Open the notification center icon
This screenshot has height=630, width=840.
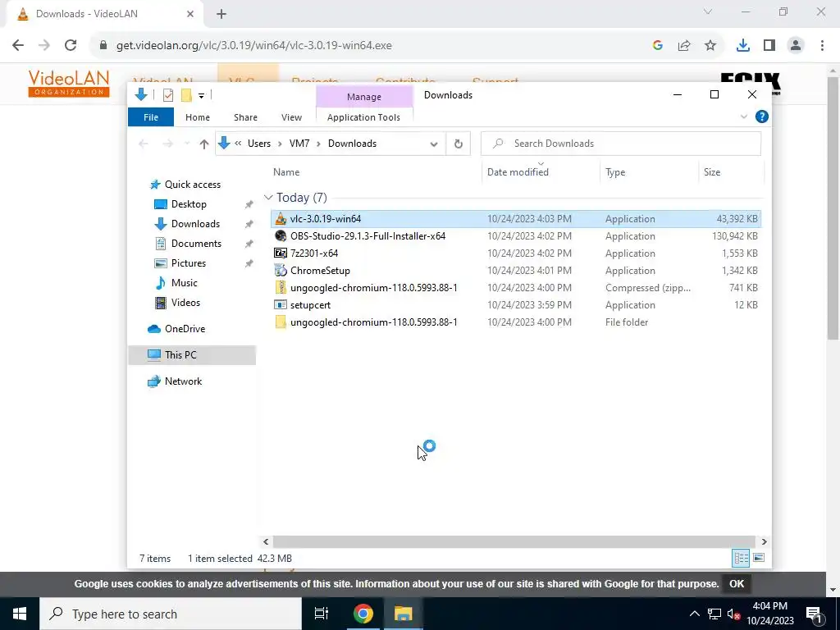(815, 614)
